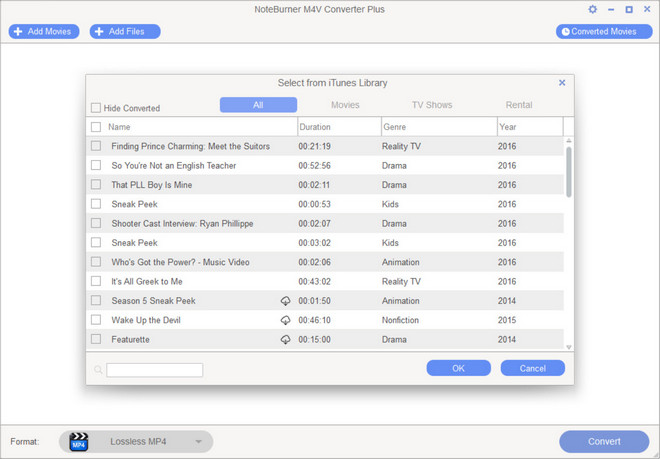The height and width of the screenshot is (459, 660).
Task: Check the Season 5 Sneak Peek checkbox
Action: [x=96, y=300]
